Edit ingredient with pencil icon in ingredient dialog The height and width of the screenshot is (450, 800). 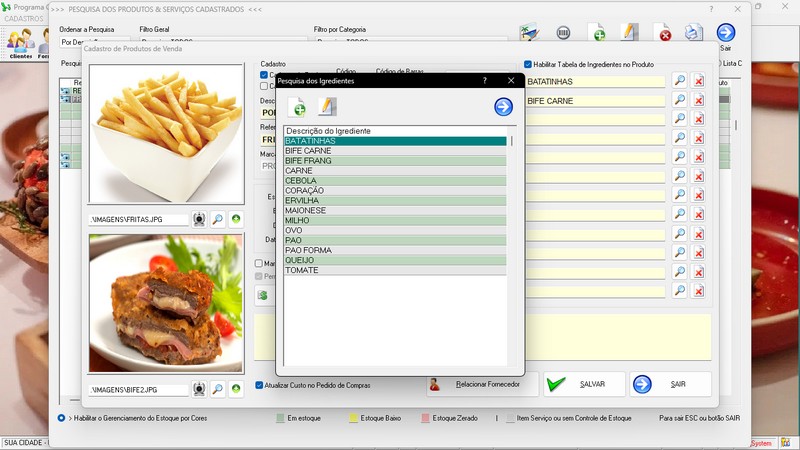tap(327, 107)
